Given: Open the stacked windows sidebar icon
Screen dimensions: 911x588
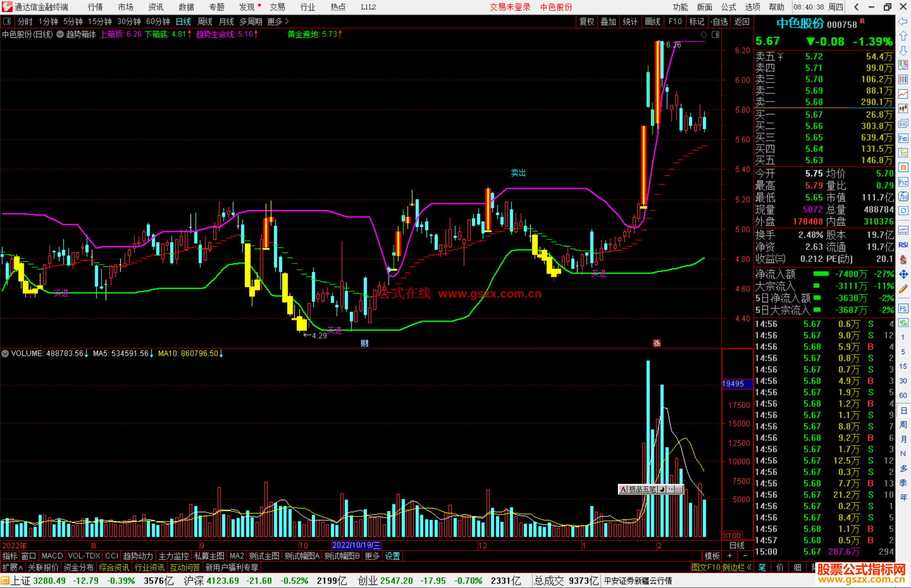Looking at the screenshot, I should coord(903,124).
